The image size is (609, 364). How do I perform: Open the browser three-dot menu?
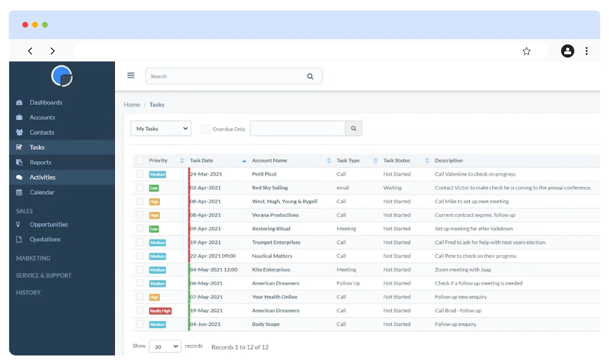(x=586, y=51)
